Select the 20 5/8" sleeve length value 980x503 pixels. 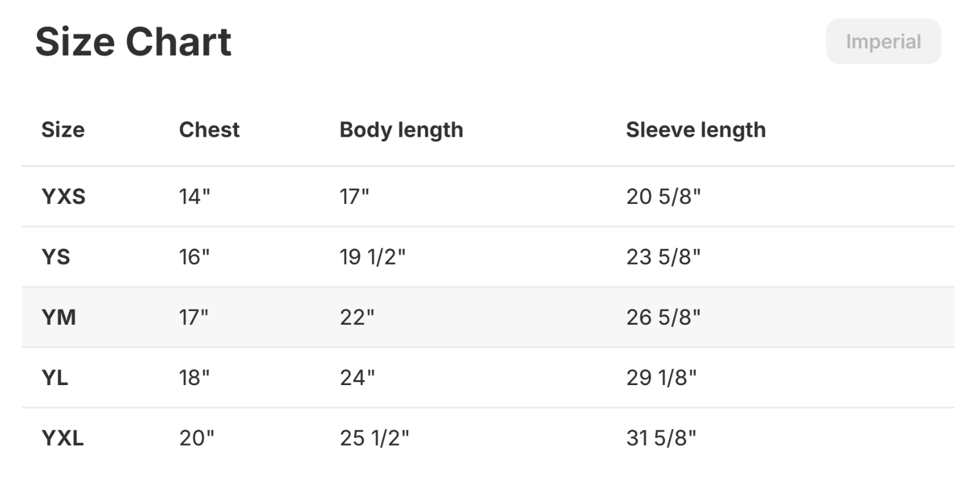[663, 197]
